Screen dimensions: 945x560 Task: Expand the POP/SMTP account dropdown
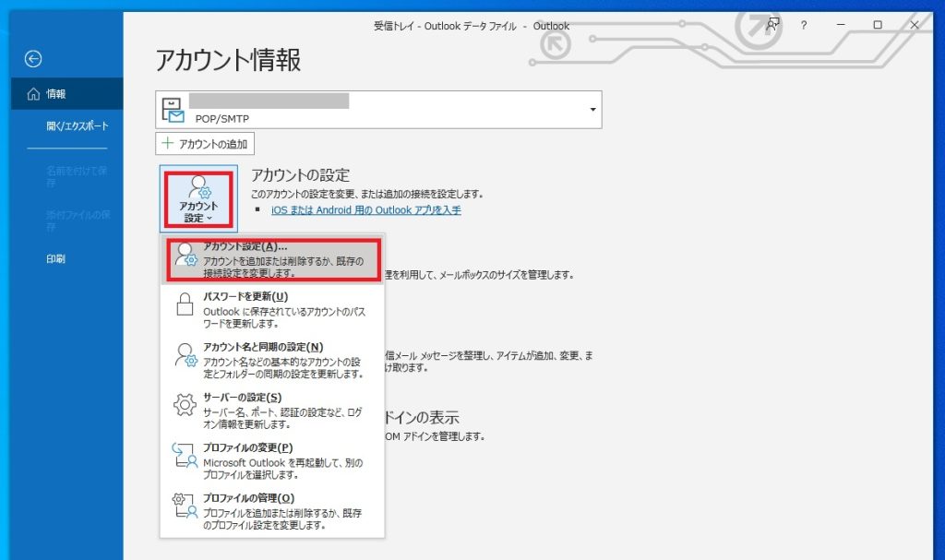[592, 109]
